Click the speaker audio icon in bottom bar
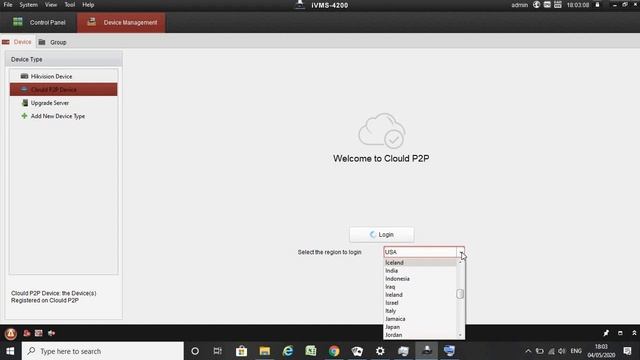Image resolution: width=640 pixels, height=360 pixels. coord(51,333)
